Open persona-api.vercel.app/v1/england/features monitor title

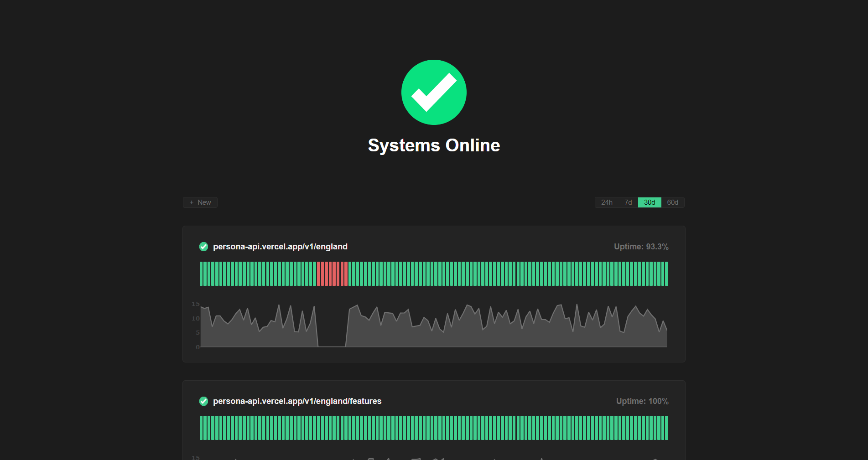[297, 401]
